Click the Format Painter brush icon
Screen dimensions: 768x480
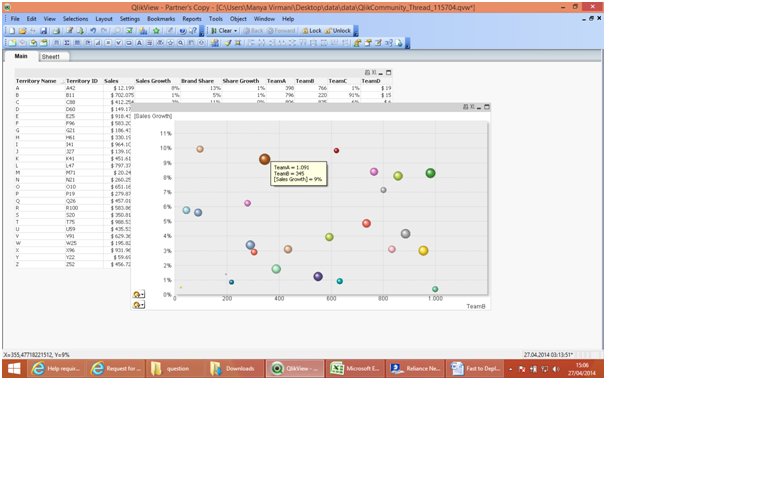(227, 43)
